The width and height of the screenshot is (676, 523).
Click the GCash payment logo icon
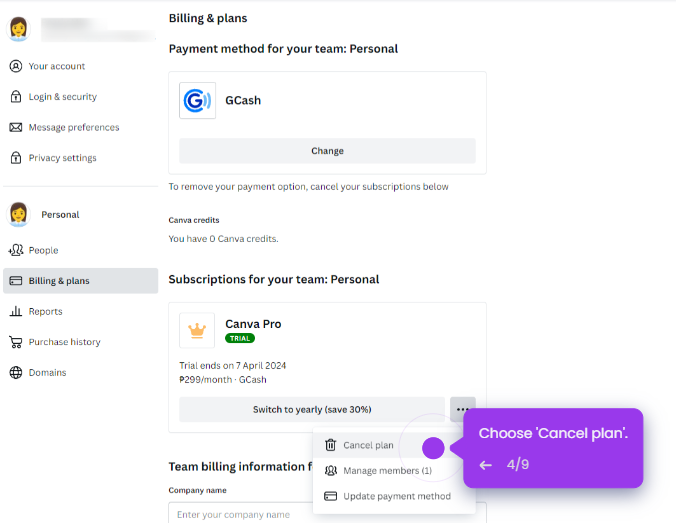(x=197, y=100)
